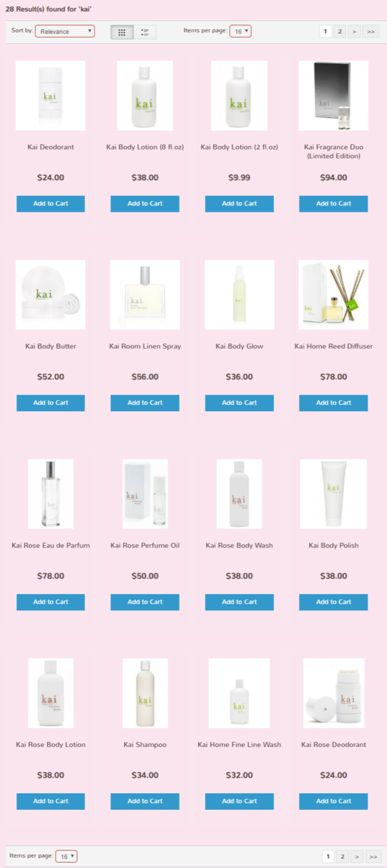Open Kai Rose Perfume Oil product image

145,494
